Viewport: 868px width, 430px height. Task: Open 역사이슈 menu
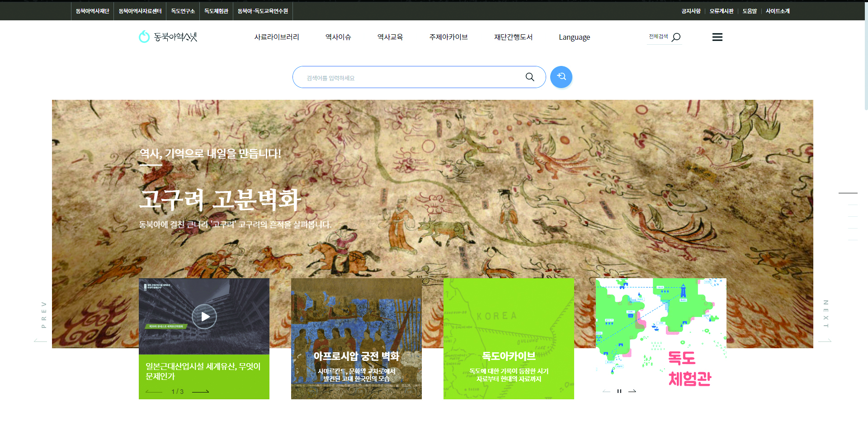point(338,37)
